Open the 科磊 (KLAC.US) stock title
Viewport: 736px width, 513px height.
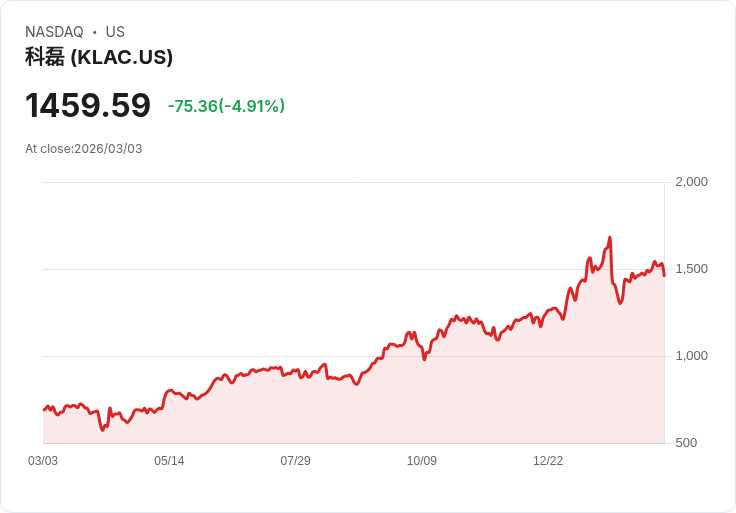click(99, 57)
